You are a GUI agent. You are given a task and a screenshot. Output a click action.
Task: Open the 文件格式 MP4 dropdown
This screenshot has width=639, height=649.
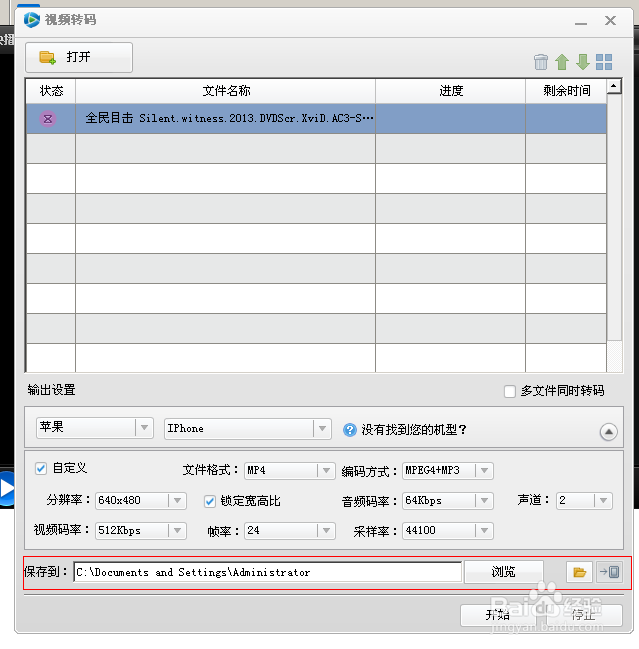point(290,471)
